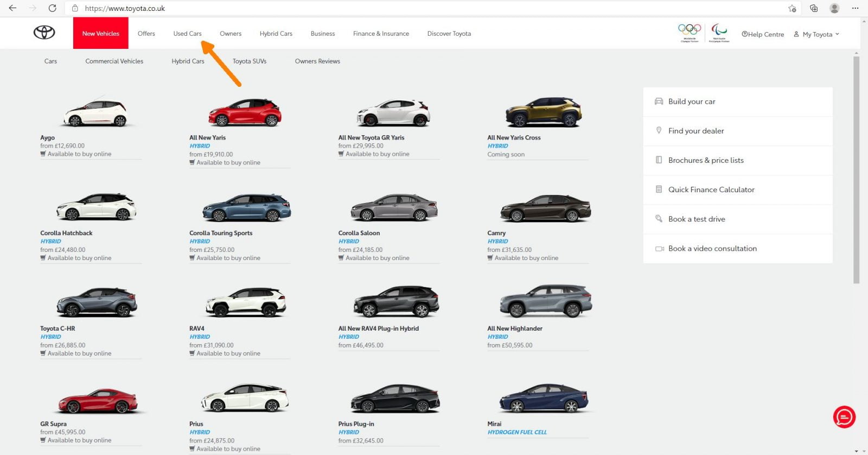Select the Toyota SUVs sub-tab
Image resolution: width=868 pixels, height=455 pixels.
250,61
